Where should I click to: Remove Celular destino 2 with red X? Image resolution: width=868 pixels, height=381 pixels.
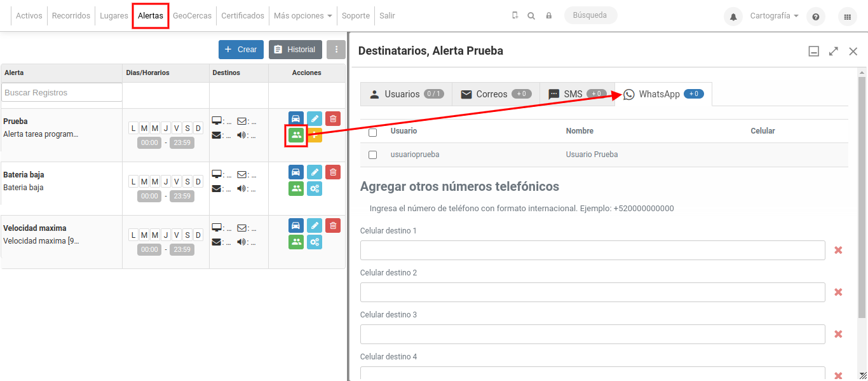(838, 292)
